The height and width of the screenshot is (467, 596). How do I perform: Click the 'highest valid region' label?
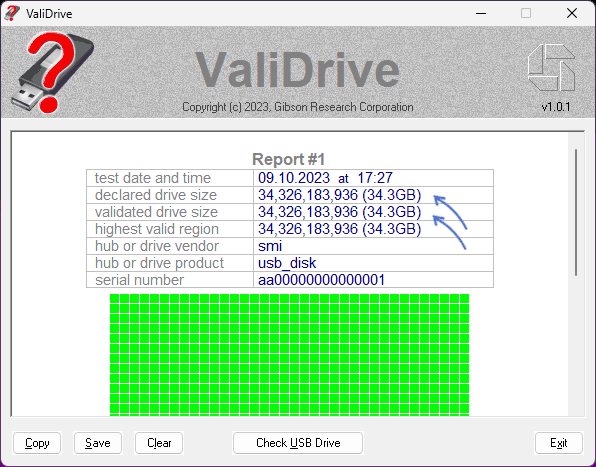(x=157, y=229)
